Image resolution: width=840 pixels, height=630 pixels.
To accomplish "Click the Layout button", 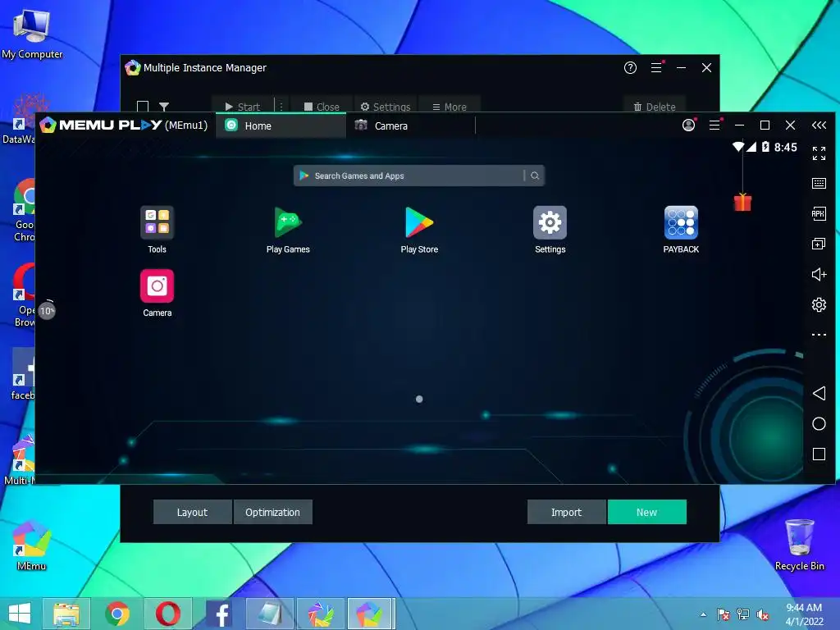I will (x=192, y=512).
